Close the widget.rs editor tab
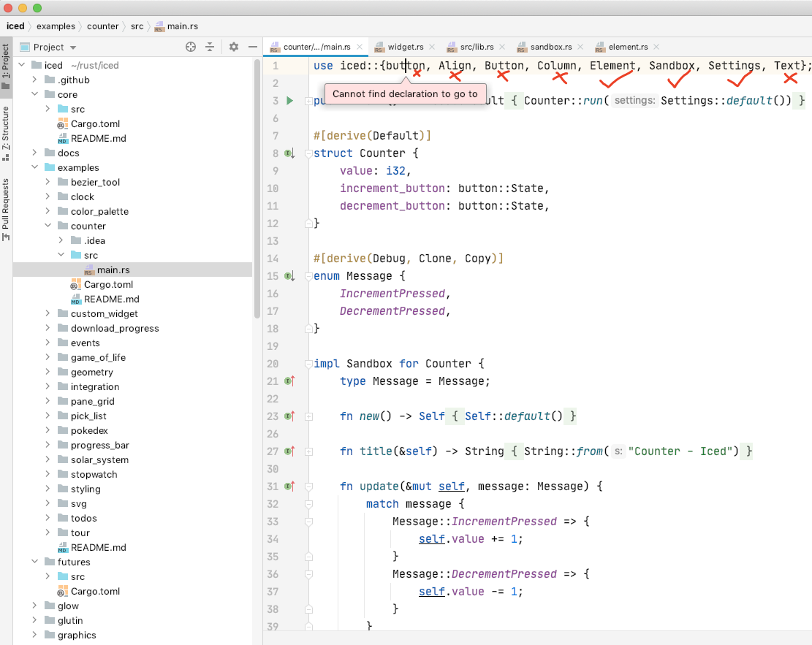This screenshot has width=812, height=645. click(432, 47)
